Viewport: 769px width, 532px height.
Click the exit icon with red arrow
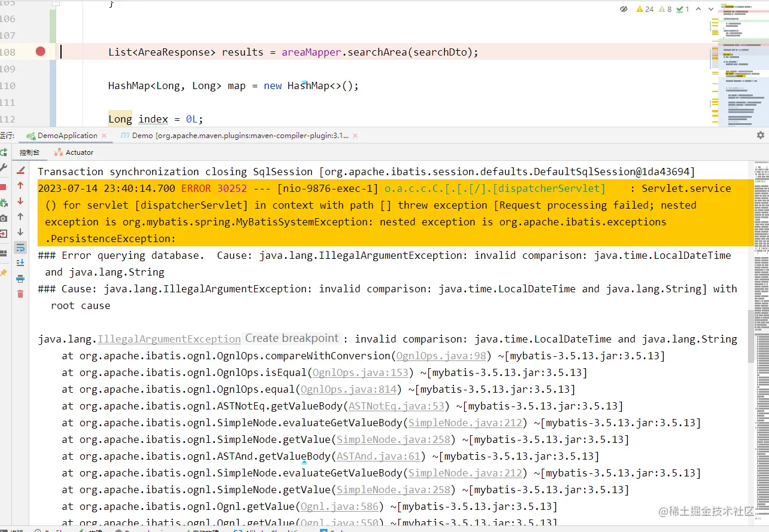(x=3, y=234)
